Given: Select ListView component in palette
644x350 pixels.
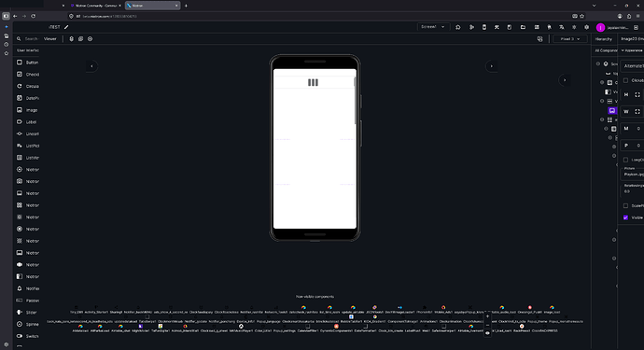Looking at the screenshot, I should coord(27,158).
